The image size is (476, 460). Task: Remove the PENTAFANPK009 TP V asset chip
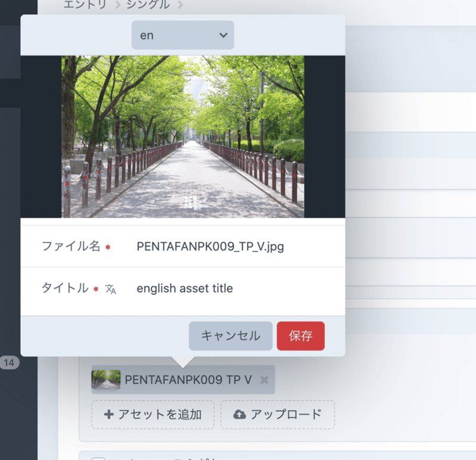tap(264, 380)
